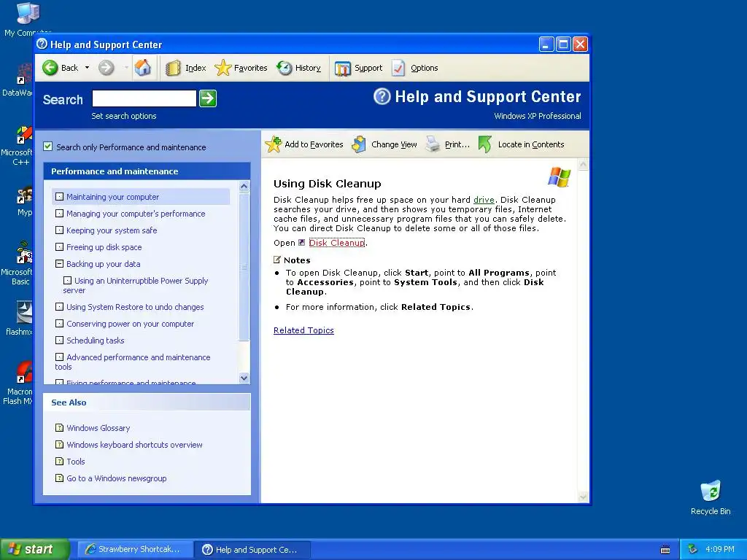Go to the Home page icon

click(x=143, y=68)
